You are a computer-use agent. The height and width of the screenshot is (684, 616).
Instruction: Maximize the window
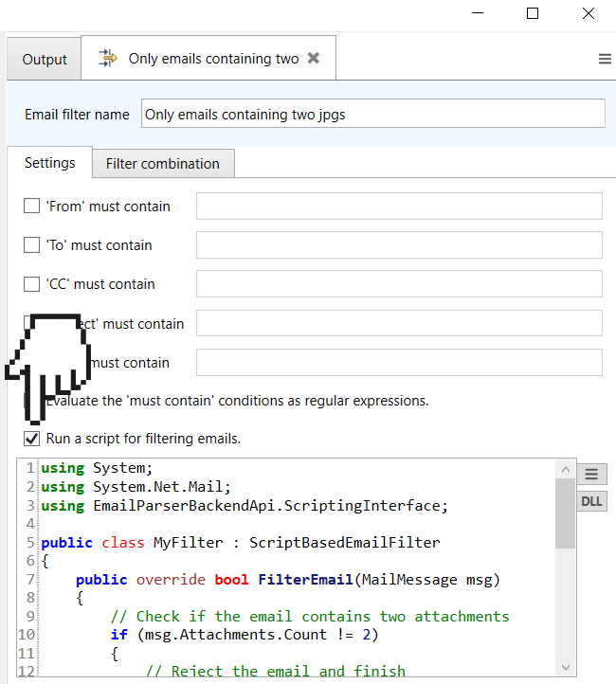[x=533, y=13]
